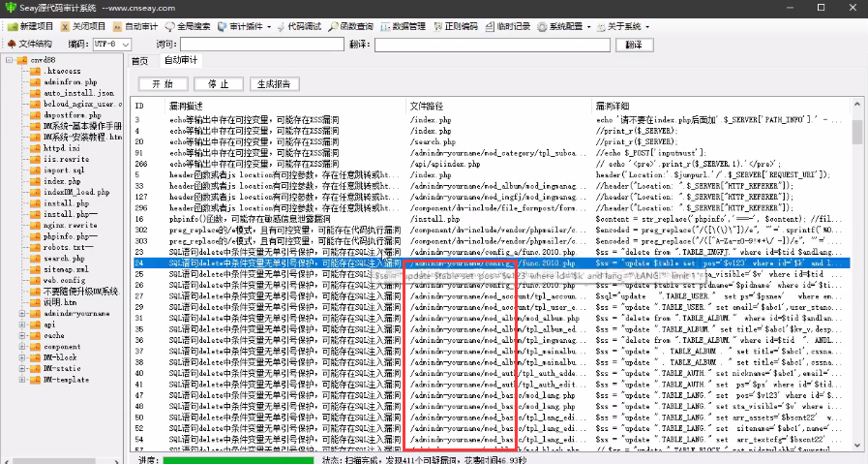Collapse the cnvd88 root tree node
Viewport: 868px width, 464px height.
coord(11,60)
